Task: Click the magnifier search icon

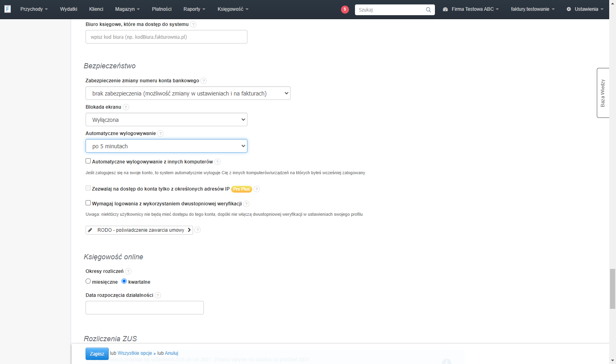Action: point(429,10)
